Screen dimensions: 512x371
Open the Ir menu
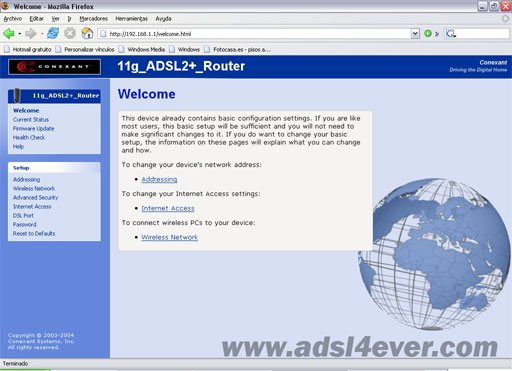[x=69, y=19]
